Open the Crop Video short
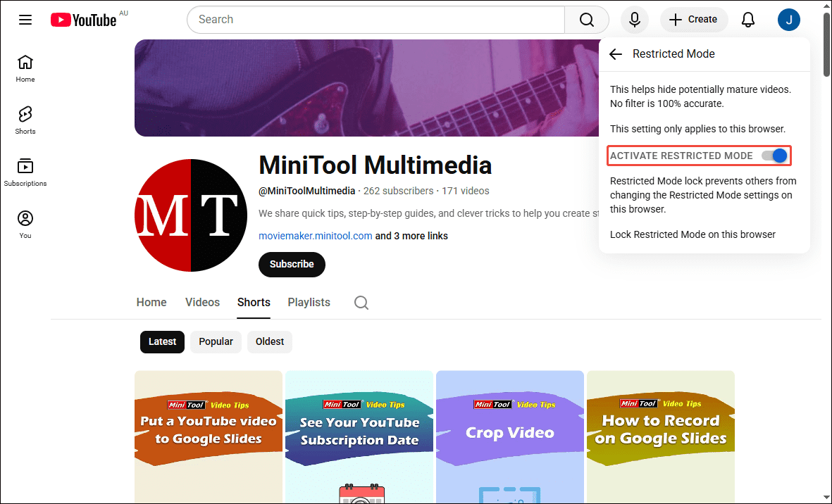The width and height of the screenshot is (832, 504). pyautogui.click(x=510, y=436)
